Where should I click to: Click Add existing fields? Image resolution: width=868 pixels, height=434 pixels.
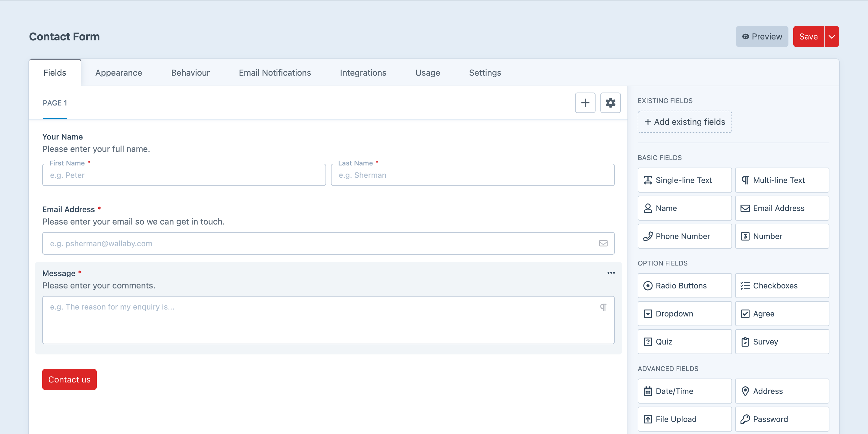point(685,122)
